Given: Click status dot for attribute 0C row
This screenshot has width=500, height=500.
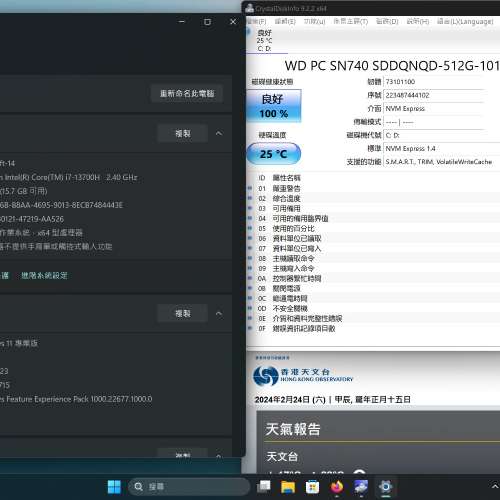Looking at the screenshot, I should [250, 298].
